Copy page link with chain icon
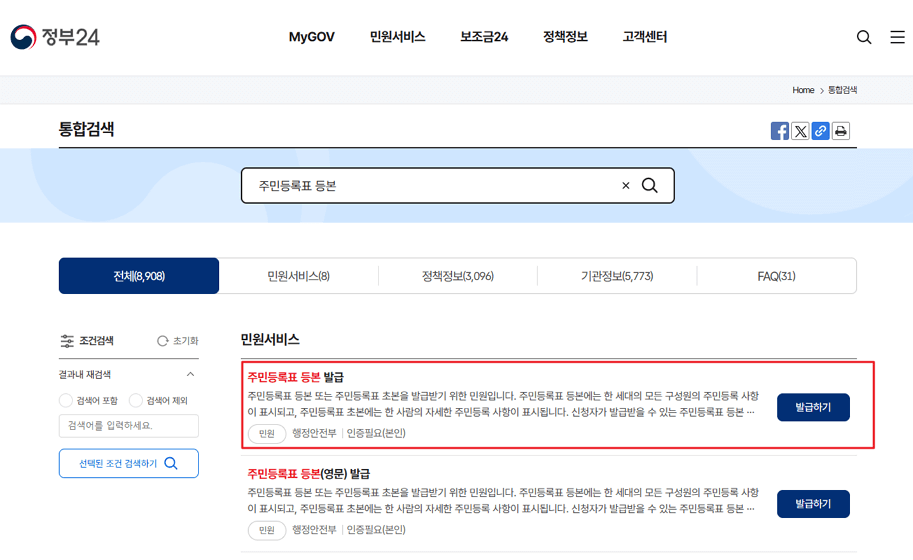The width and height of the screenshot is (913, 560). coord(820,131)
